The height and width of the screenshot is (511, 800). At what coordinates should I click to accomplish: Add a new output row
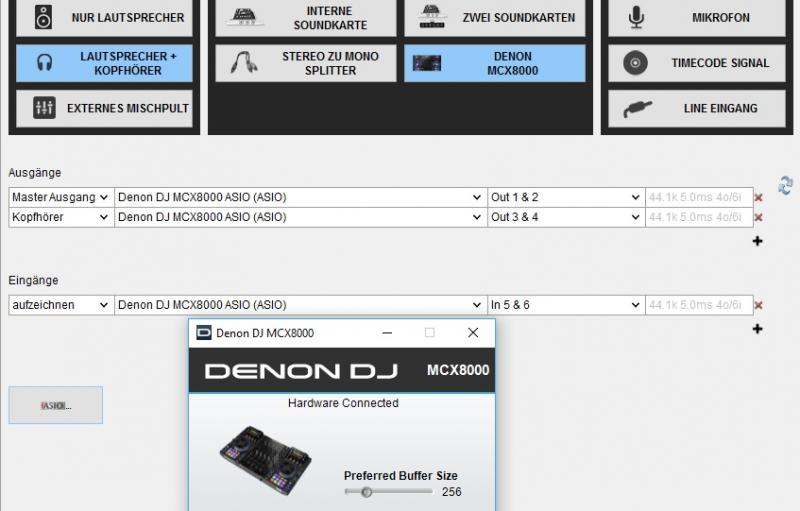tap(758, 241)
